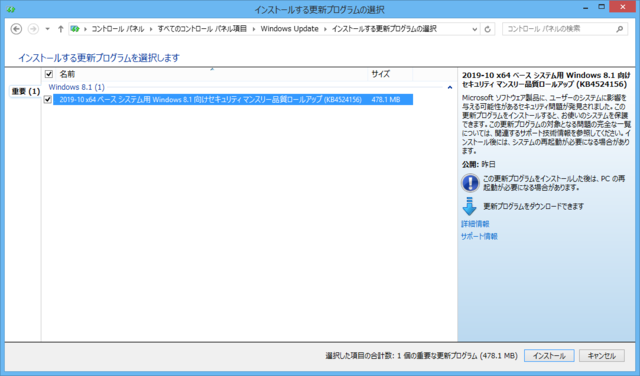Select the KB4524156 monthly rollup row
This screenshot has width=640, height=376.
[233, 99]
